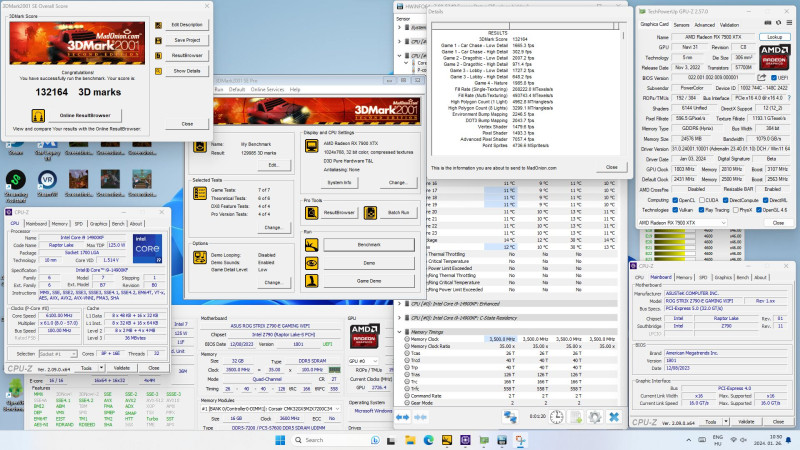The width and height of the screenshot is (800, 450).
Task: Open the Streaming Assistant desktop shortcut
Action: pos(16,186)
